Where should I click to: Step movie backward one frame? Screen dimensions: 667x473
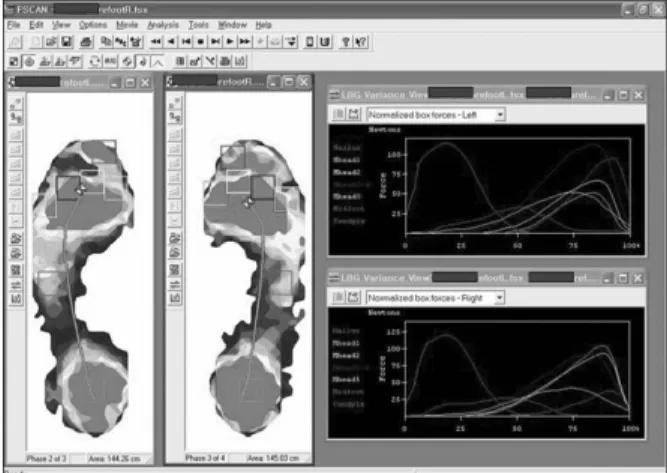[171, 41]
